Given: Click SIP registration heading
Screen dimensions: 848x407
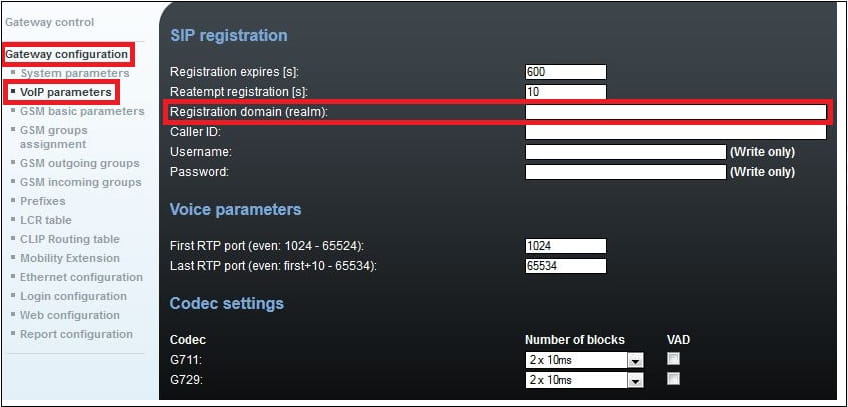Looking at the screenshot, I should click(229, 36).
